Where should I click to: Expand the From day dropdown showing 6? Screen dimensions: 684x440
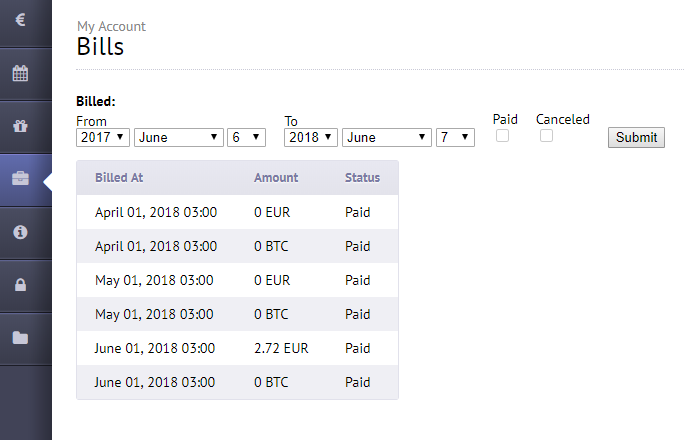(246, 137)
